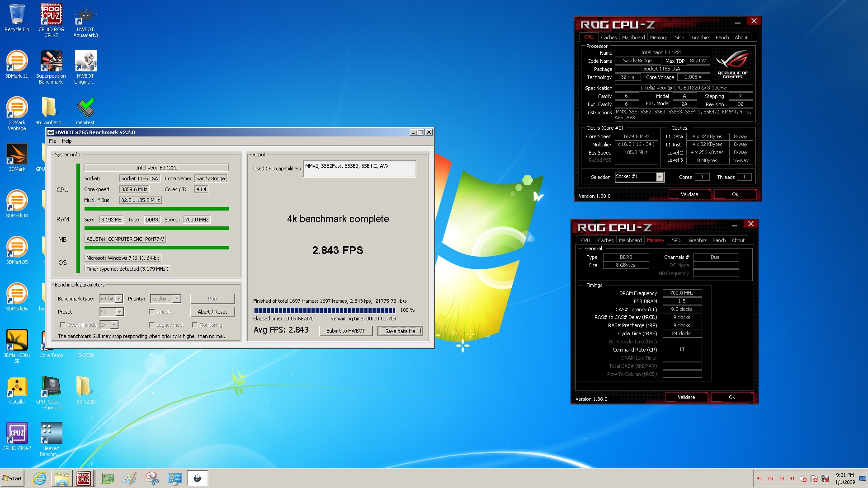Open Graphics tab in lower CPU-Z window
868x488 pixels.
coord(698,240)
